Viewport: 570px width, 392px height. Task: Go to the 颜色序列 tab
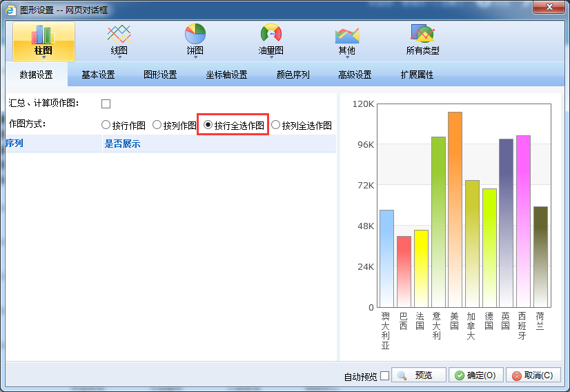[293, 75]
